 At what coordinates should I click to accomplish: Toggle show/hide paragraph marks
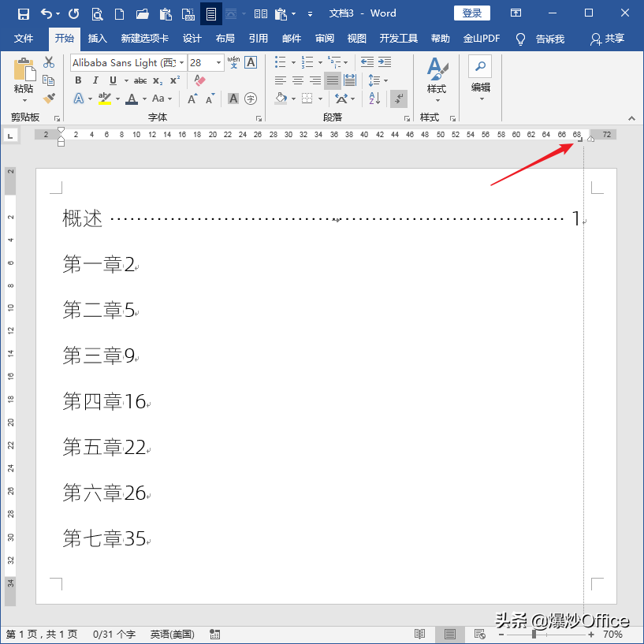coord(398,99)
